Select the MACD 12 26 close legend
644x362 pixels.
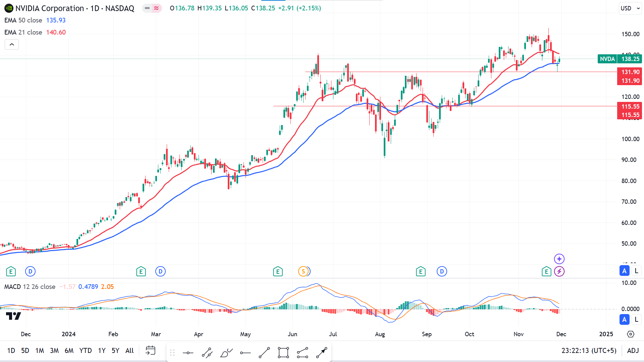[30, 287]
